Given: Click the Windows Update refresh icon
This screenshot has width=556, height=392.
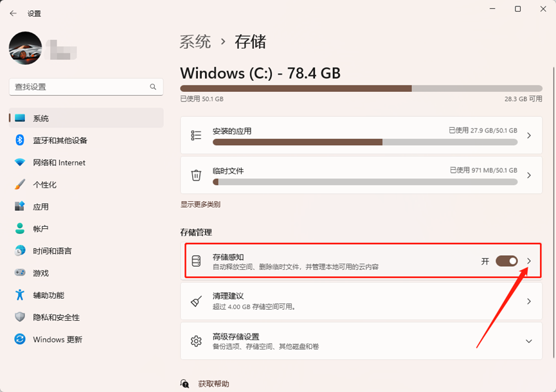Looking at the screenshot, I should tap(20, 339).
